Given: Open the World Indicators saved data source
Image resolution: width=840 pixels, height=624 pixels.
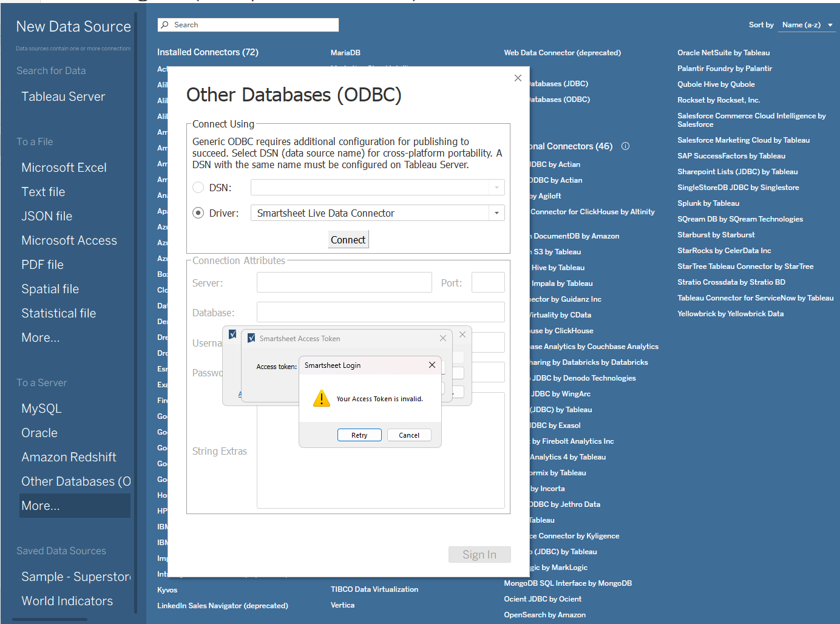Looking at the screenshot, I should click(x=67, y=601).
